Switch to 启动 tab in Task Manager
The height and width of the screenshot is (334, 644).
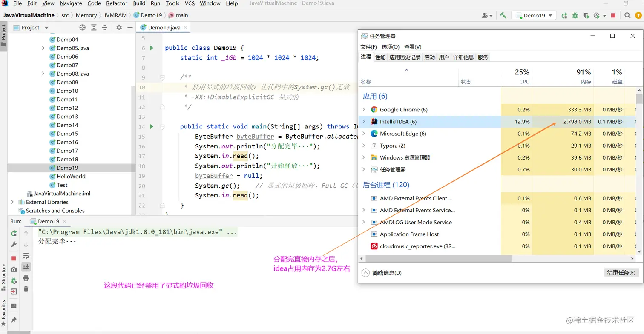pyautogui.click(x=430, y=57)
